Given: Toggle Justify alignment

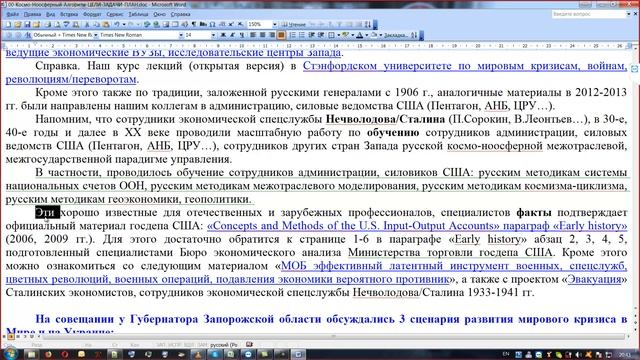Looking at the screenshot, I should point(281,35).
